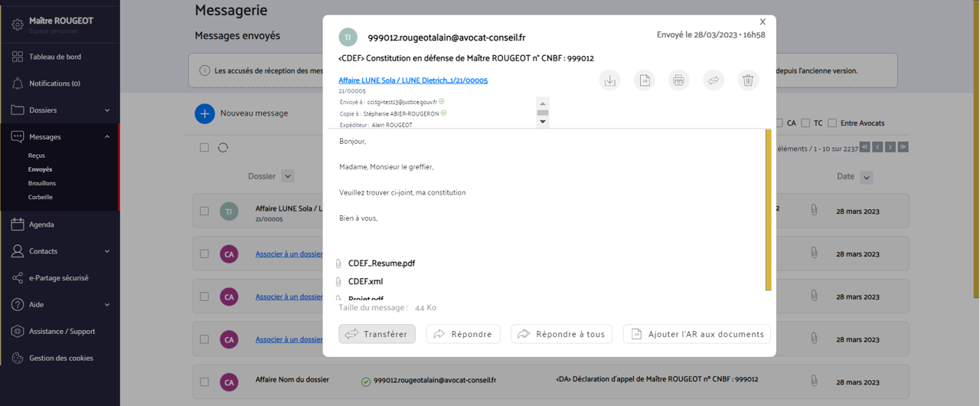Click the Répondre à tous button

561,334
